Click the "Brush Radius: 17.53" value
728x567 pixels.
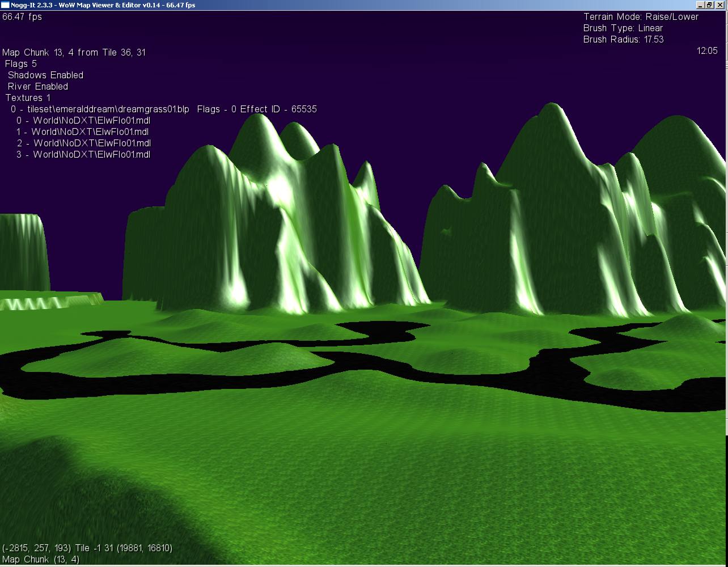point(623,40)
